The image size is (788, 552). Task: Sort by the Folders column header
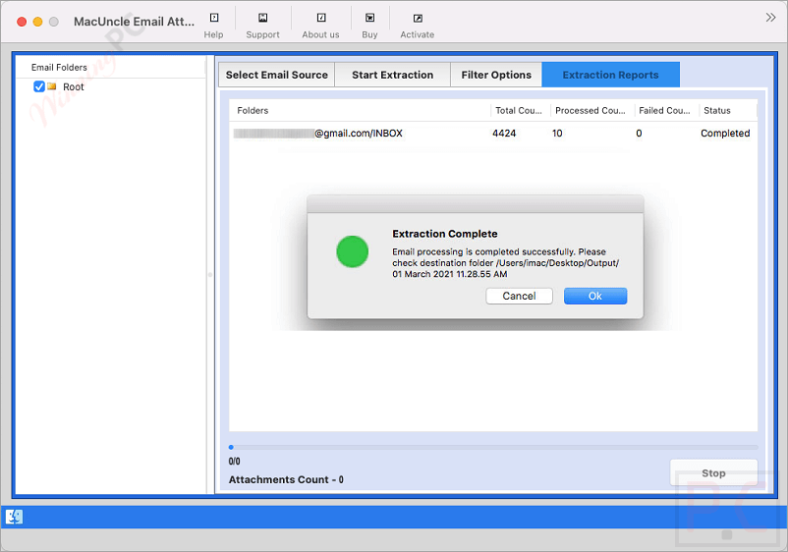pos(359,111)
